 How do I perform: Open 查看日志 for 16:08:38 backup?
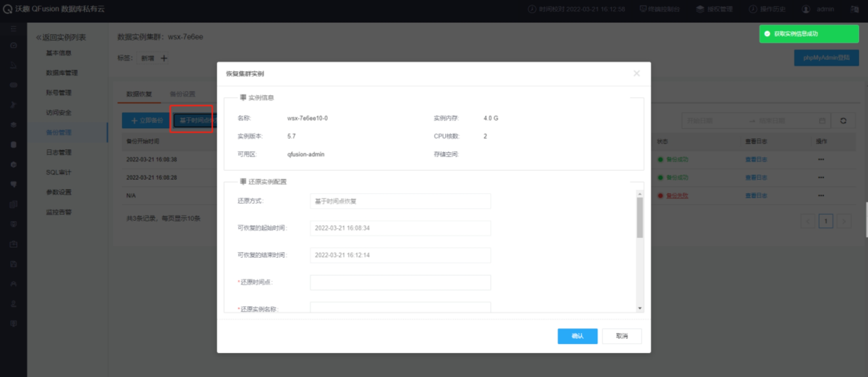pyautogui.click(x=756, y=159)
